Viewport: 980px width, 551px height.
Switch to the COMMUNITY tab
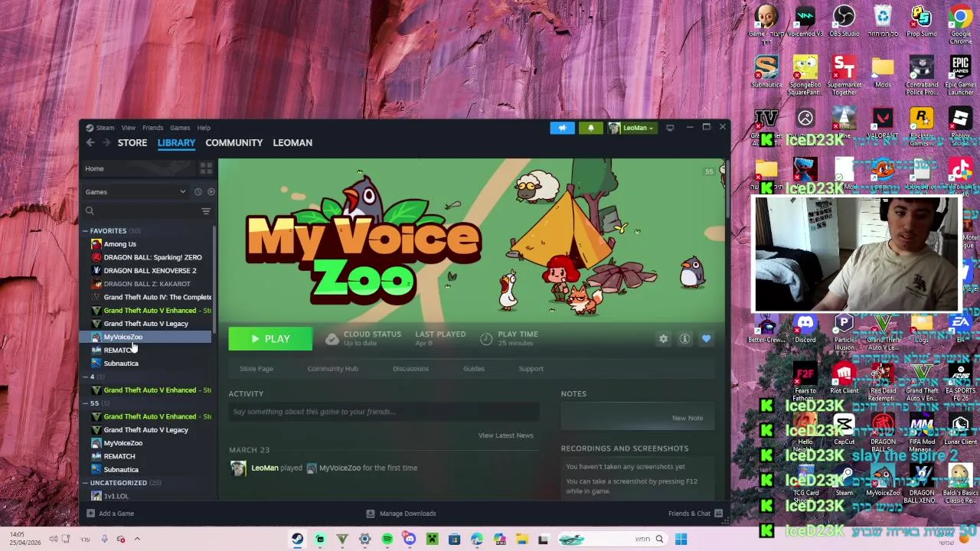coord(234,143)
